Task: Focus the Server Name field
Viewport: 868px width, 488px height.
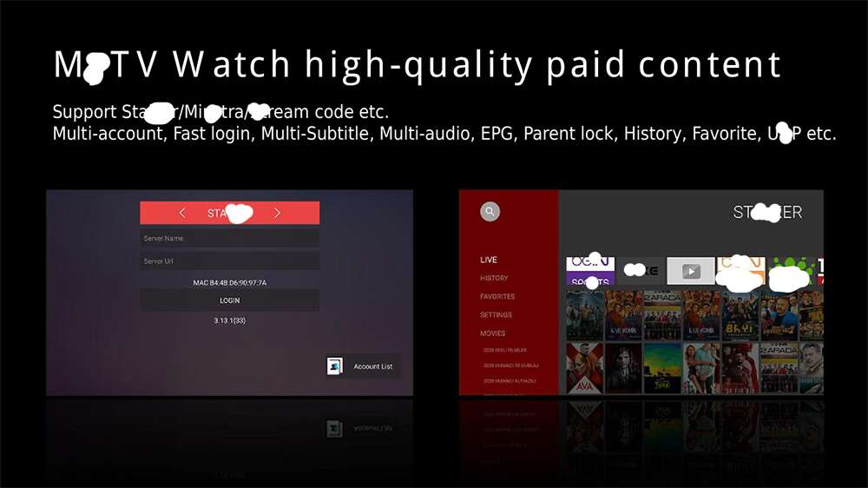Action: (x=230, y=239)
